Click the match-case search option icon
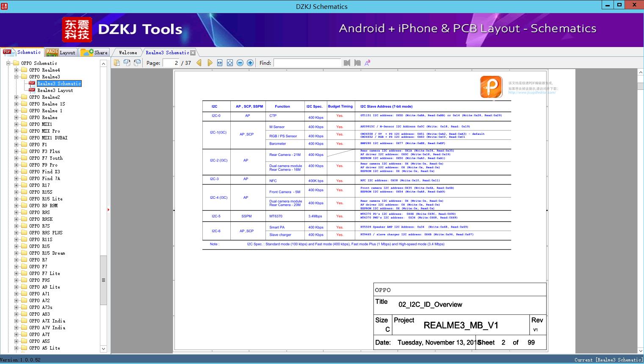This screenshot has width=644, height=364. [x=368, y=63]
